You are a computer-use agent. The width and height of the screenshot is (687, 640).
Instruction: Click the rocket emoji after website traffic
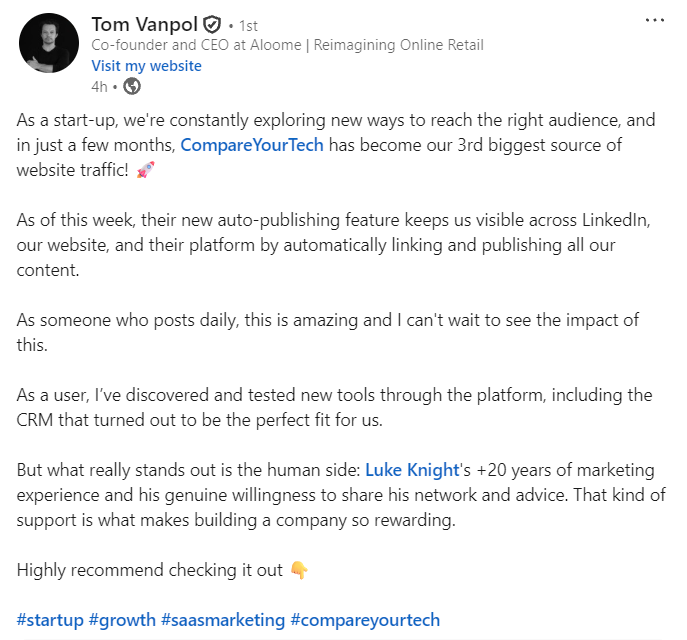click(x=145, y=170)
